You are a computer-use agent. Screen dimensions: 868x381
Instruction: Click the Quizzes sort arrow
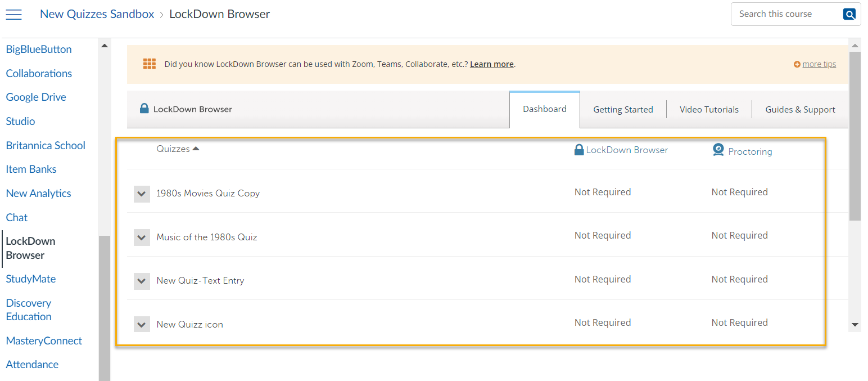pyautogui.click(x=196, y=149)
